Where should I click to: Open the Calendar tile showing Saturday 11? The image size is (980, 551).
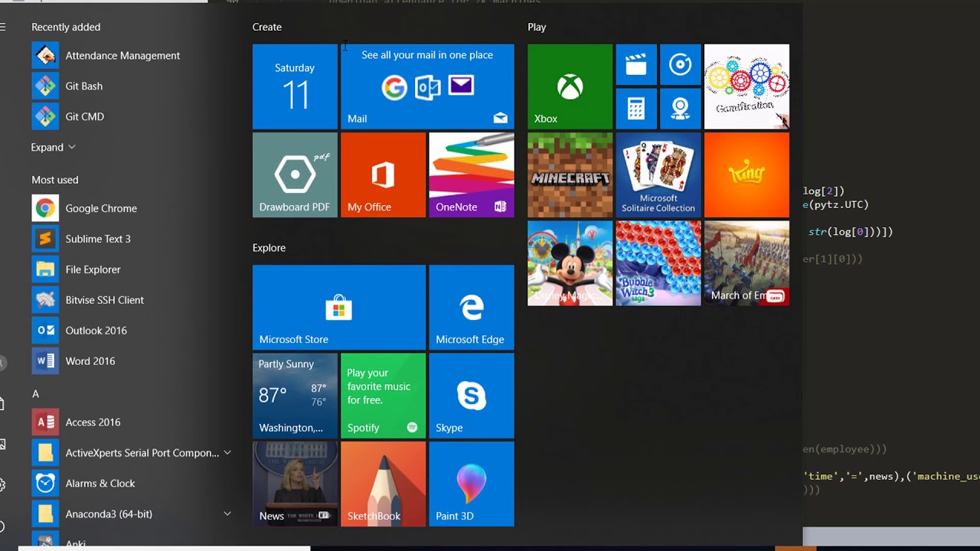tap(295, 86)
